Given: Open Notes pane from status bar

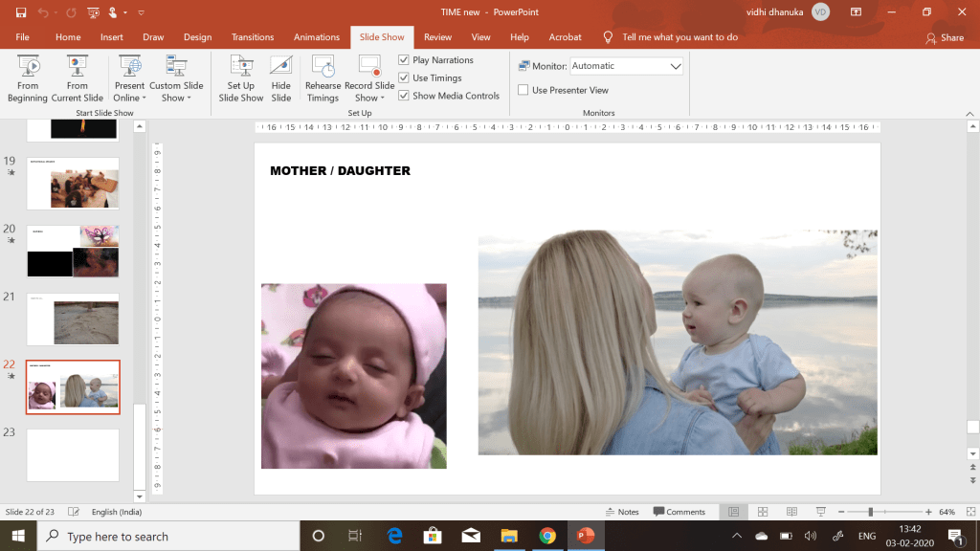Looking at the screenshot, I should (622, 512).
